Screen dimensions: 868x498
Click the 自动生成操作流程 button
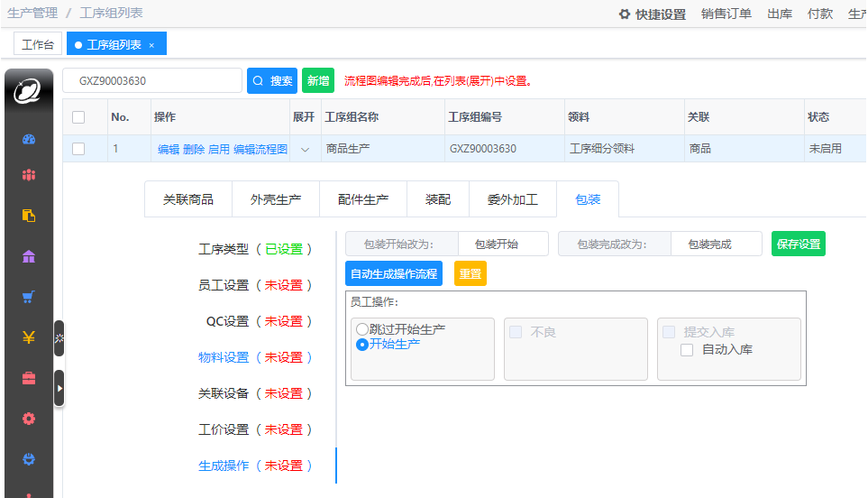pos(394,273)
